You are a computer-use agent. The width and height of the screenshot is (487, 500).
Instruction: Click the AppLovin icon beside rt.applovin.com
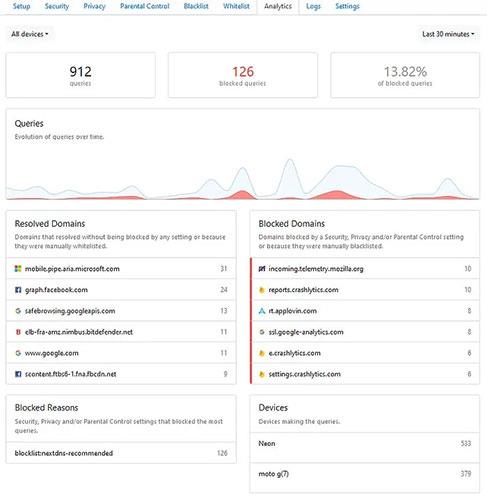tap(262, 311)
